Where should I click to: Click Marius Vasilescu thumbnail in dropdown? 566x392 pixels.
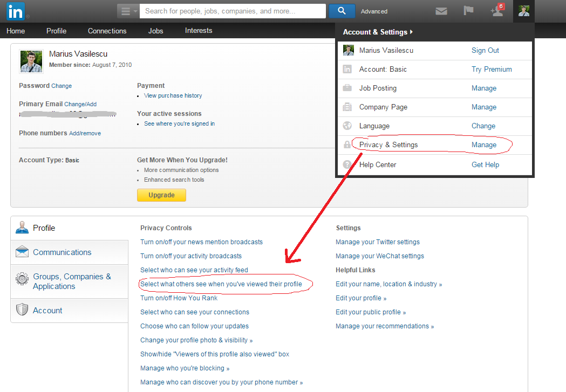349,50
